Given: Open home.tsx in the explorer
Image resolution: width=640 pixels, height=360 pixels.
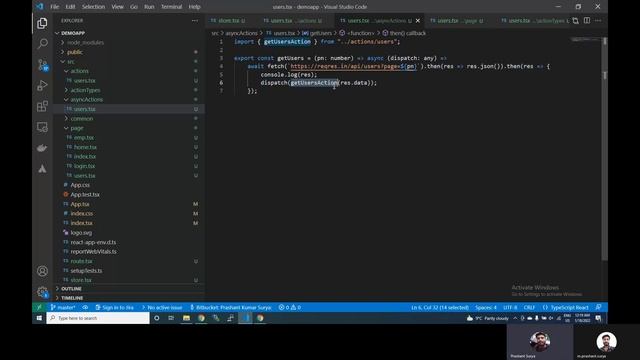Looking at the screenshot, I should [x=130, y=147].
